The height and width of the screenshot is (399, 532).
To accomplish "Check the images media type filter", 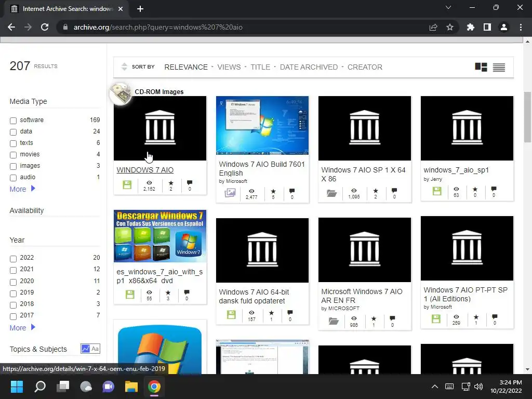I will tap(13, 166).
